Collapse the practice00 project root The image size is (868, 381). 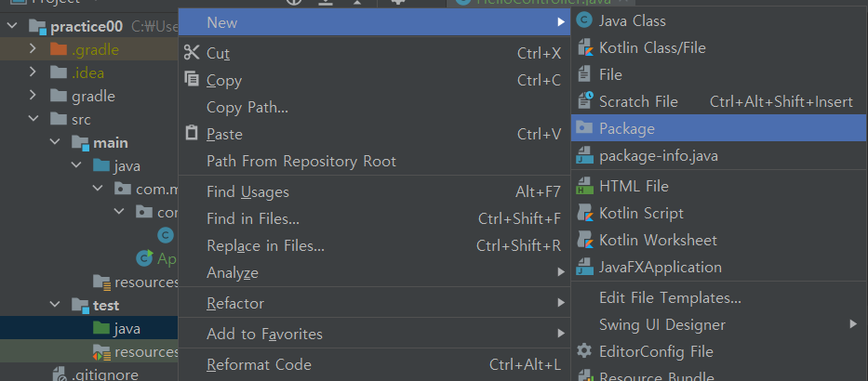(13, 26)
